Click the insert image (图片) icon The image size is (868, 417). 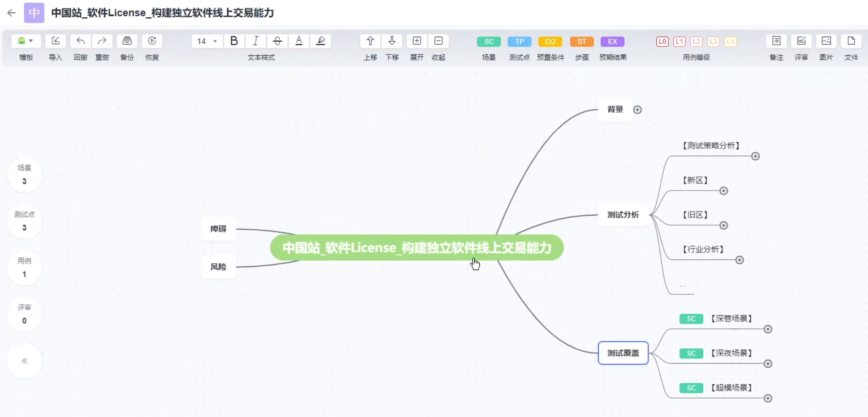pyautogui.click(x=826, y=41)
